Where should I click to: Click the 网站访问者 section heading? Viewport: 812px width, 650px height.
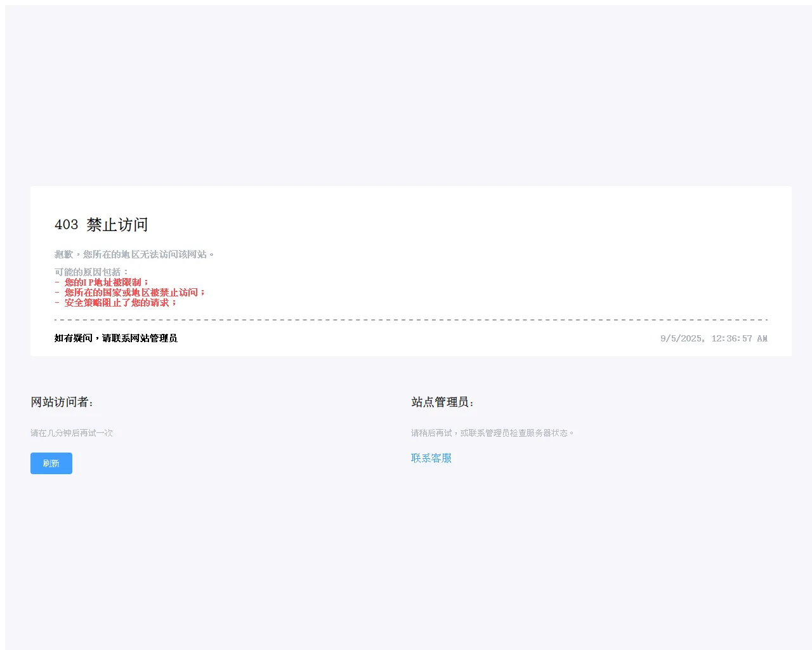point(62,402)
